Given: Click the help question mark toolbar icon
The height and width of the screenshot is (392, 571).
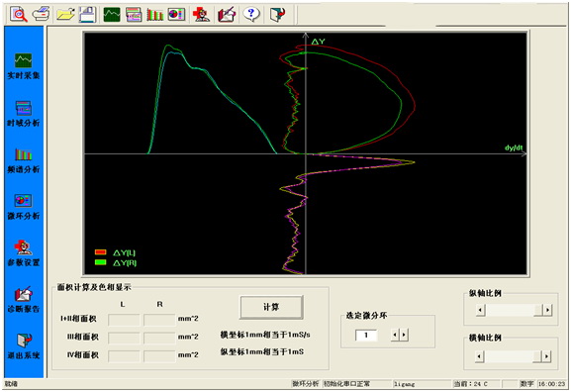Looking at the screenshot, I should [251, 15].
